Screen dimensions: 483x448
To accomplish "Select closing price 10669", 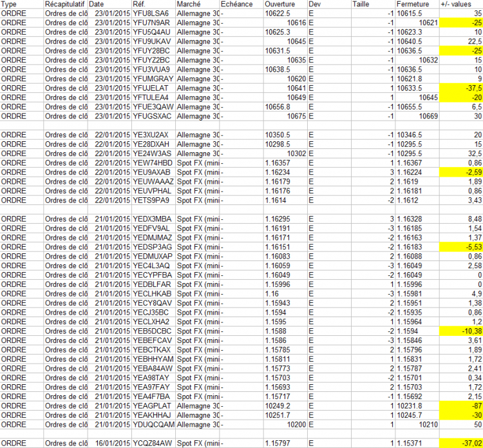I will point(417,116).
